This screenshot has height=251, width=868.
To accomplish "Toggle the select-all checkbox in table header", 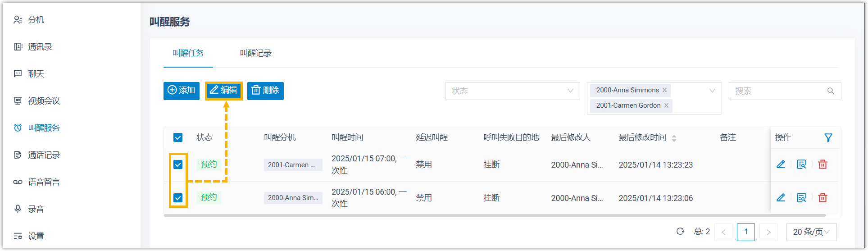I will [178, 137].
